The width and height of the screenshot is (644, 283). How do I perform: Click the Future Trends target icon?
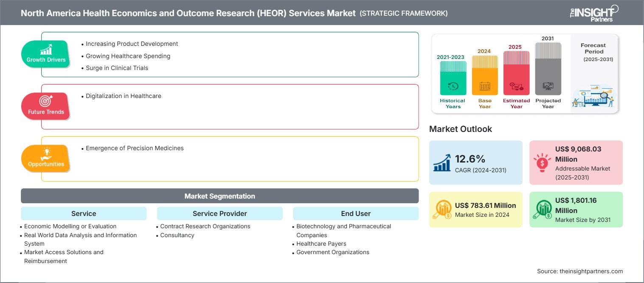coord(46,101)
